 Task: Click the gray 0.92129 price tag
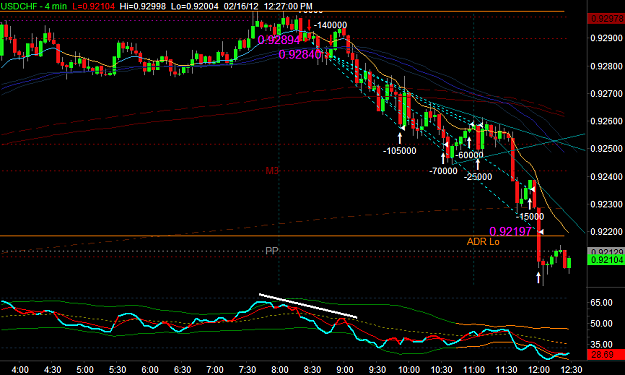point(606,251)
